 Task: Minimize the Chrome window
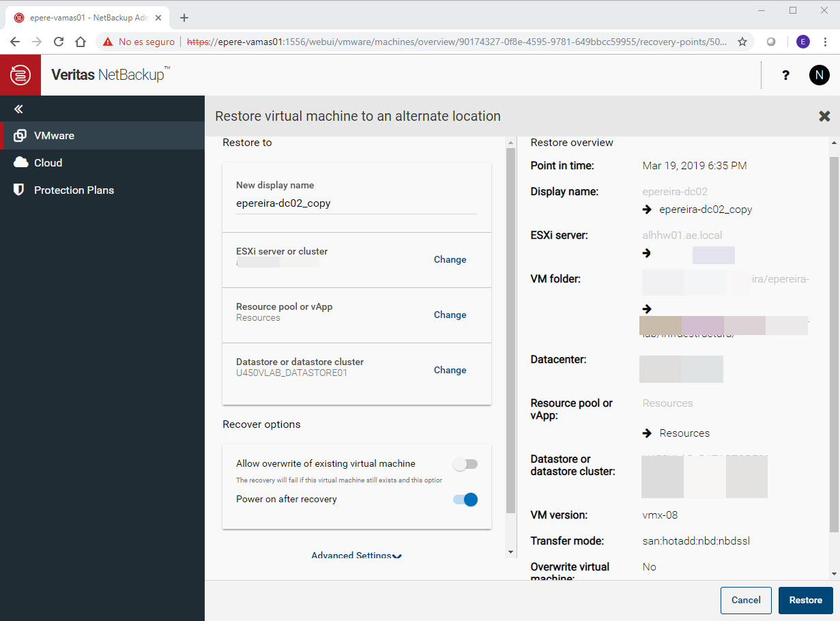click(762, 10)
